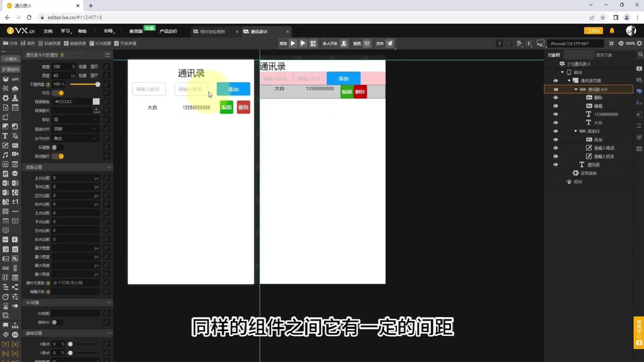
Task: Click the search icon in object tree
Action: pyautogui.click(x=640, y=55)
